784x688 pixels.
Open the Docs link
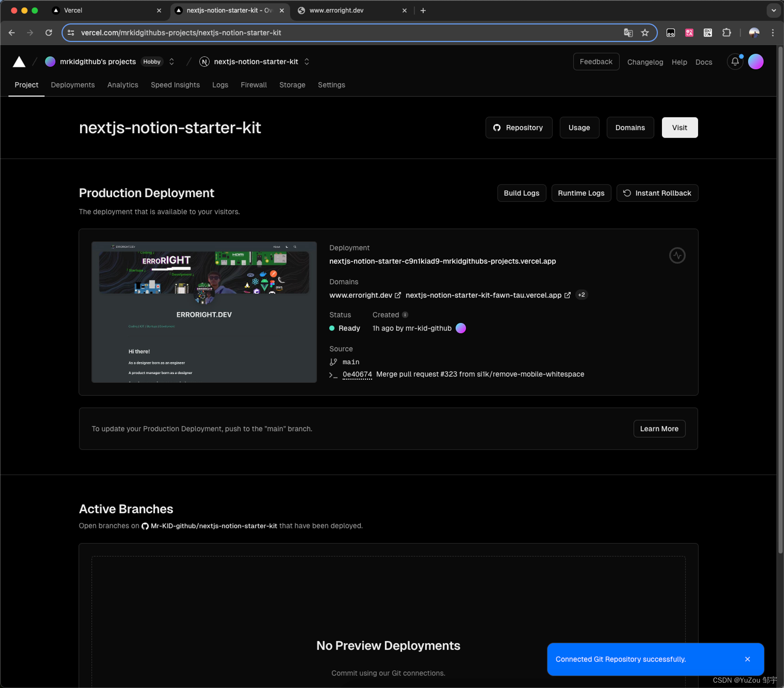[704, 62]
